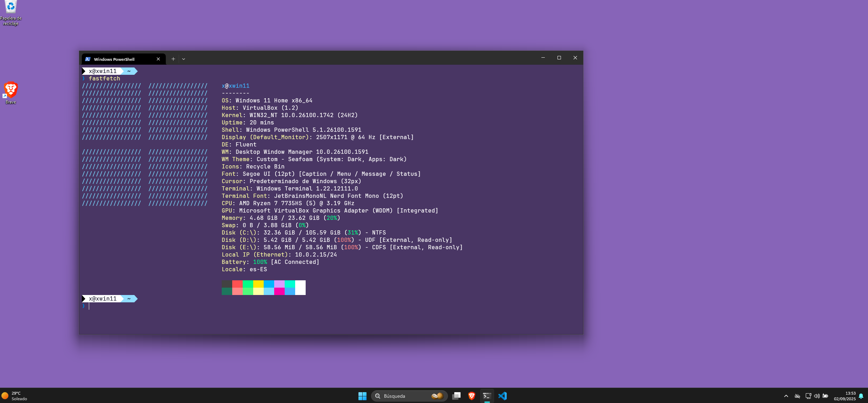Open a new Terminal tab
Image resolution: width=868 pixels, height=403 pixels.
[x=173, y=59]
